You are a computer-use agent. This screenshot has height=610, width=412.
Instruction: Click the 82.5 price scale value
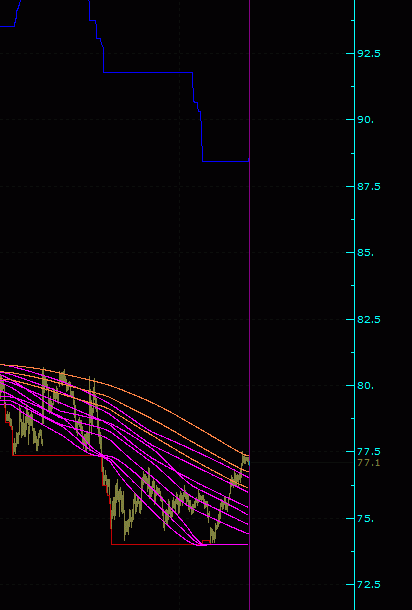click(x=368, y=319)
